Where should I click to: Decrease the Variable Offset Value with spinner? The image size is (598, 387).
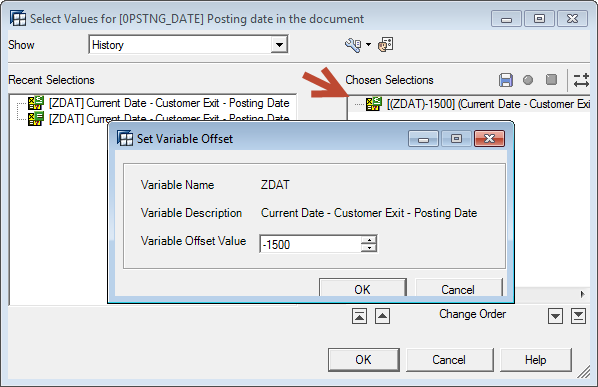(x=369, y=248)
